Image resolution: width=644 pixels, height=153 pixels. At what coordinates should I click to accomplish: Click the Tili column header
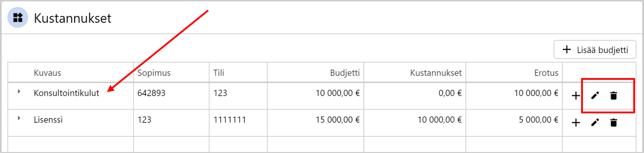coord(219,73)
